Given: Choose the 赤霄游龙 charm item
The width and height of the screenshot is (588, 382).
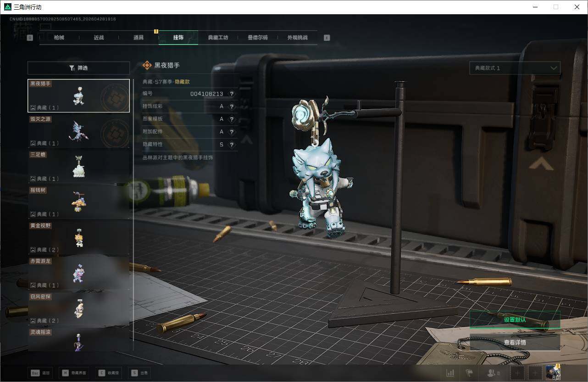Looking at the screenshot, I should pos(78,273).
